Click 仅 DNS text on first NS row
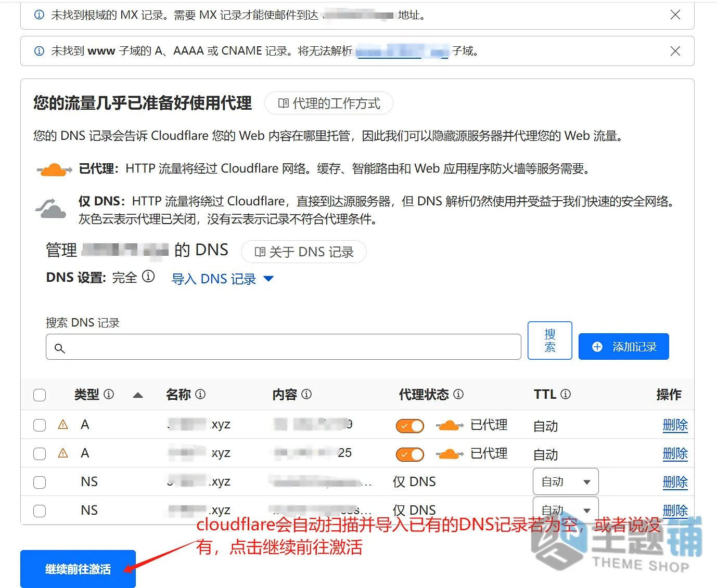This screenshot has height=588, width=717. tap(414, 482)
